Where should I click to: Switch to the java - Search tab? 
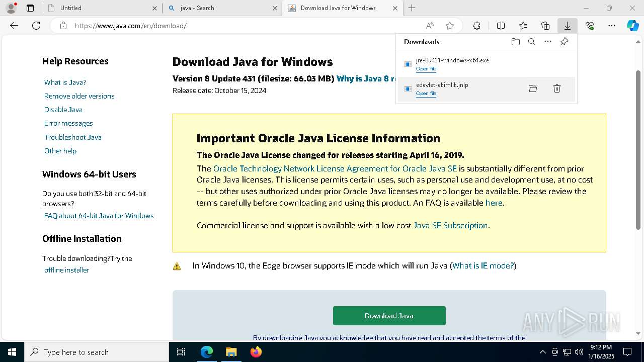click(222, 8)
